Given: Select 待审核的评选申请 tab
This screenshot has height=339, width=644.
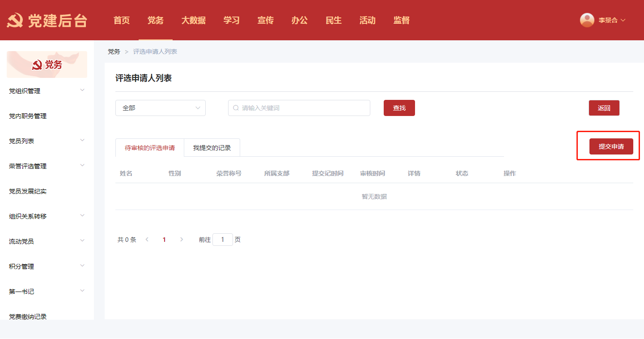Looking at the screenshot, I should click(150, 148).
